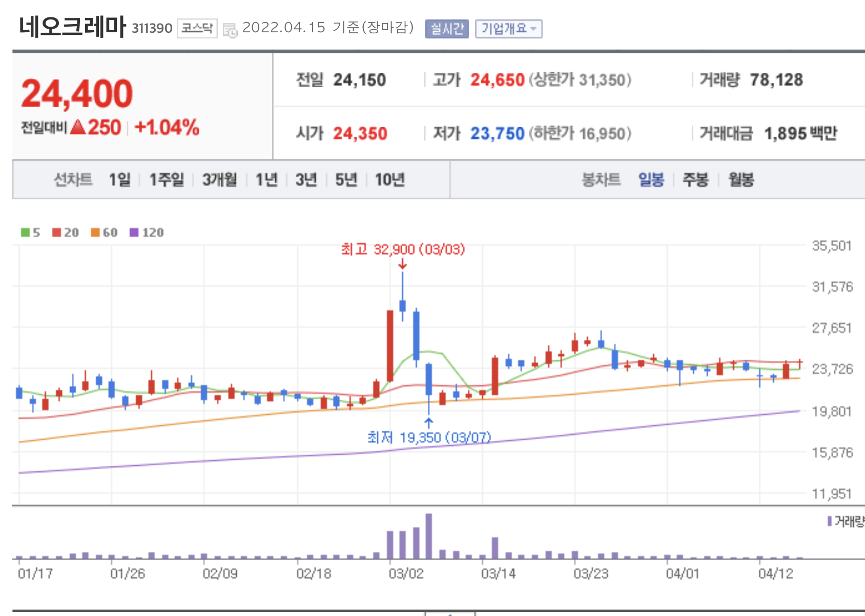Click the orange 60-day moving average swatch
This screenshot has height=616, width=865.
coord(95,233)
